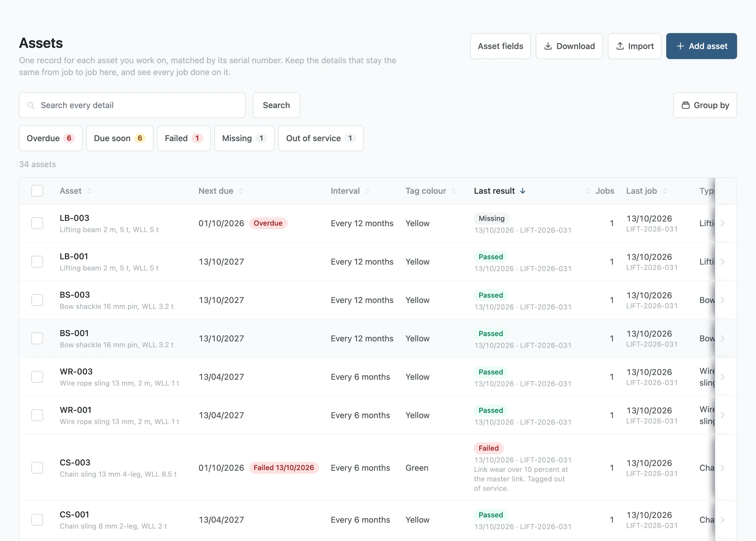This screenshot has width=756, height=541.
Task: Focus the Search every detail field
Action: [x=132, y=105]
